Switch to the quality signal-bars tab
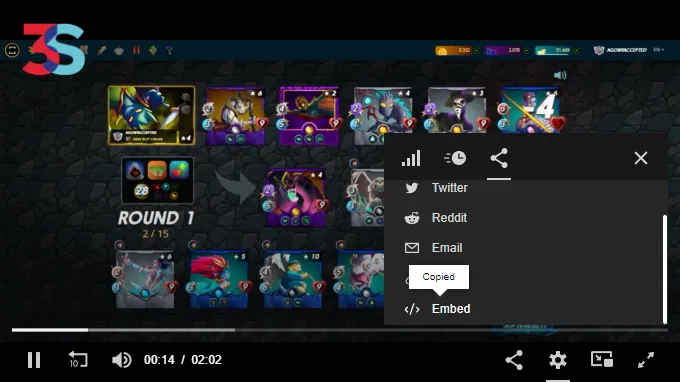The image size is (680, 382). pos(411,158)
